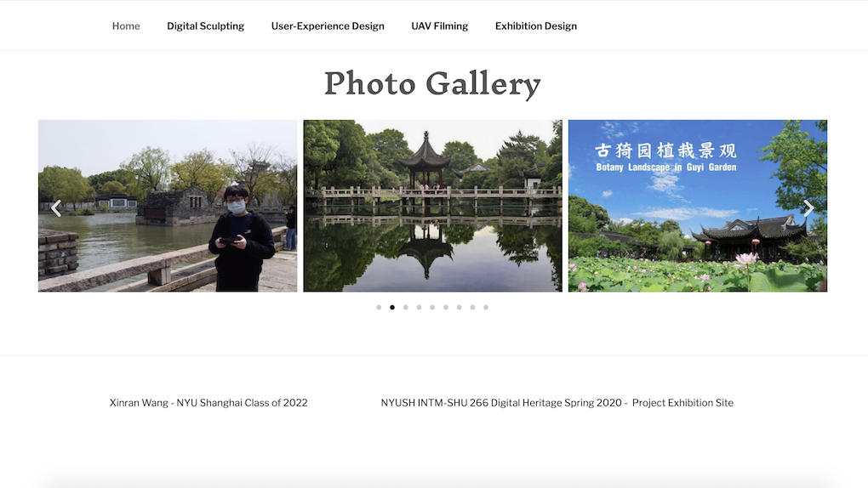This screenshot has height=488, width=868.
Task: Select the first carousel pagination dot
Action: coord(379,308)
